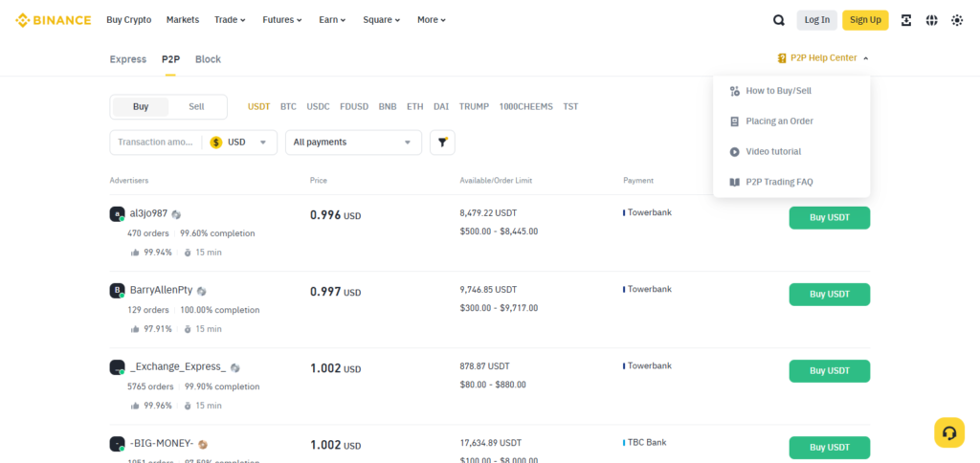Open the search magnifier icon
The height and width of the screenshot is (463, 980).
[779, 20]
